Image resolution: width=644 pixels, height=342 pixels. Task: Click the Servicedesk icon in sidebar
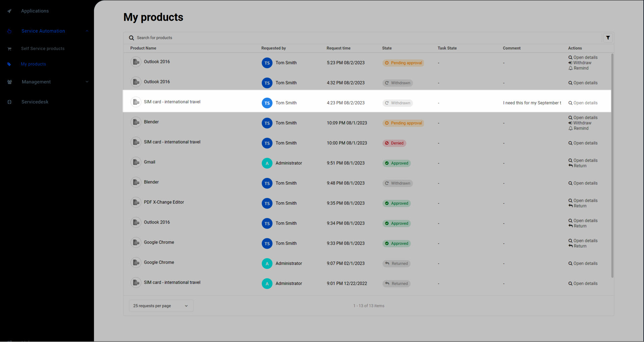(9, 102)
